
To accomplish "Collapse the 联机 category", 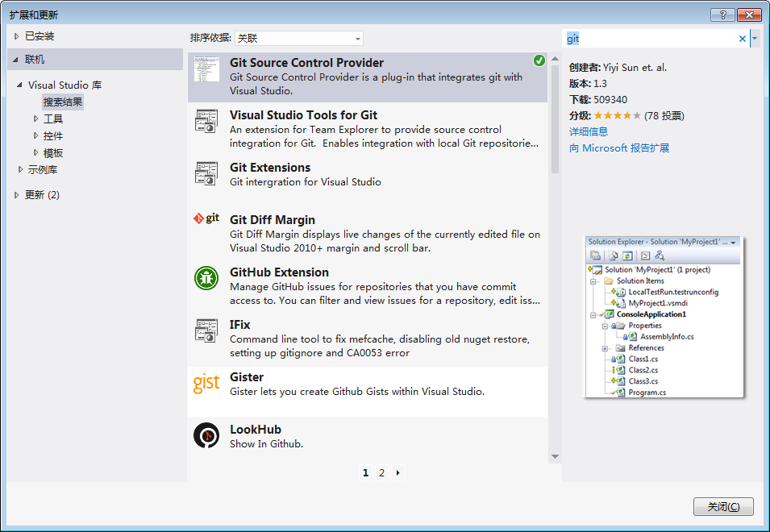I will point(15,60).
